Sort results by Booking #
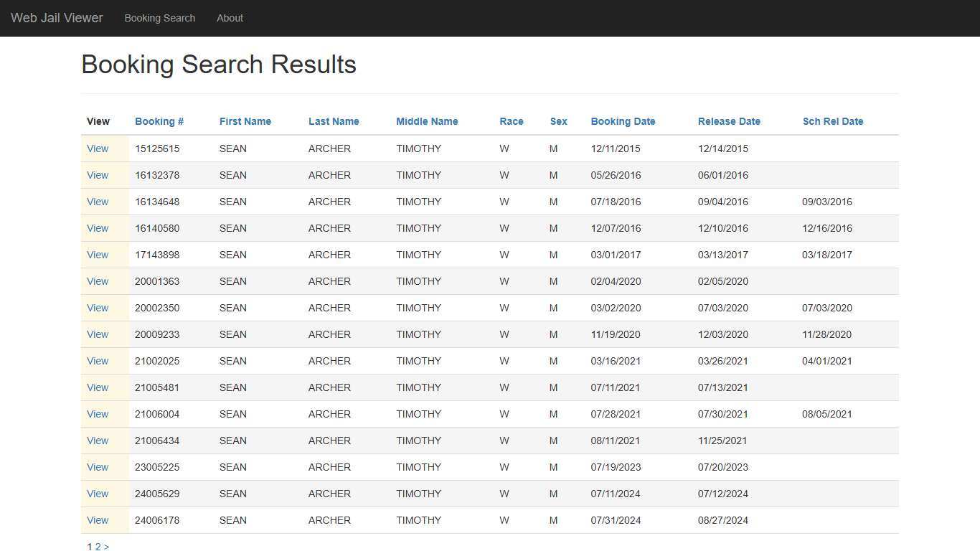The height and width of the screenshot is (551, 980). [159, 121]
